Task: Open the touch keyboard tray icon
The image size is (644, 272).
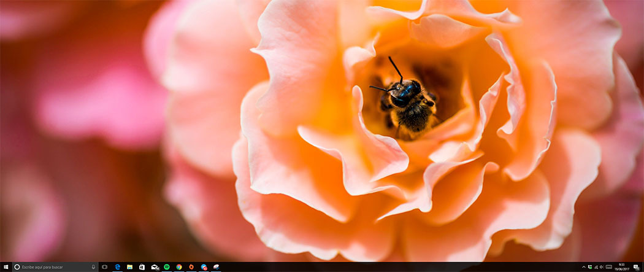Action: (x=608, y=267)
